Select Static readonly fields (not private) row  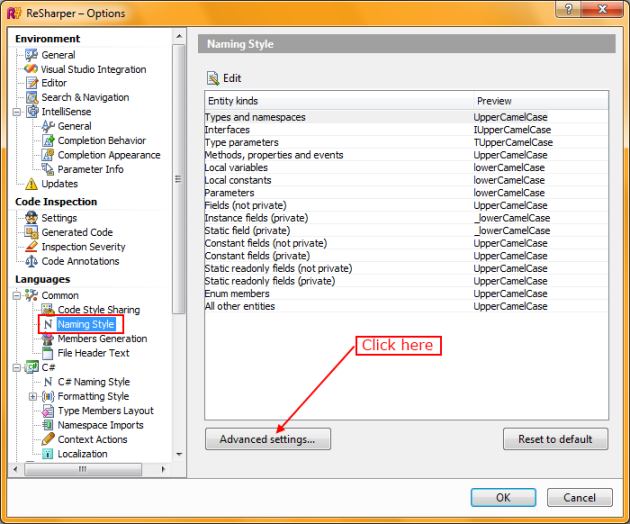406,268
